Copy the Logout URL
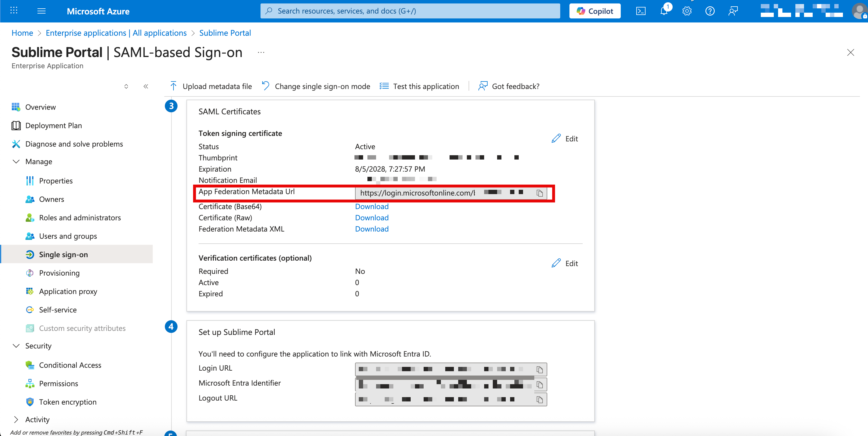The width and height of the screenshot is (868, 436). 539,400
